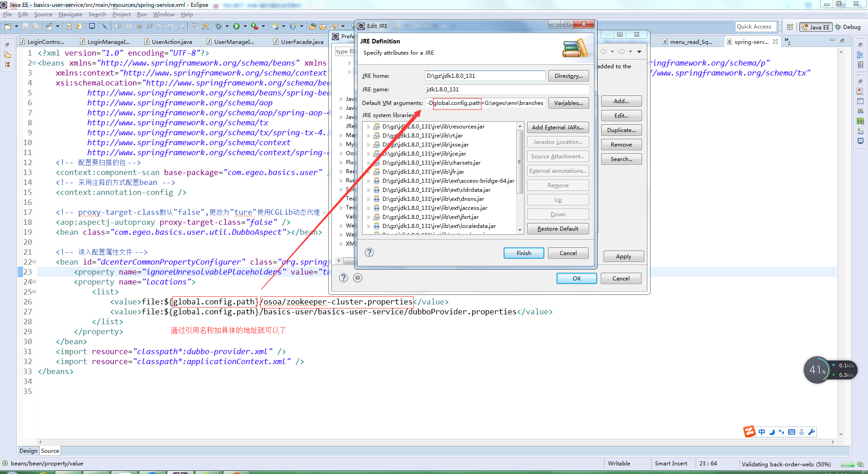
Task: Open the Navigate menu
Action: pos(71,14)
